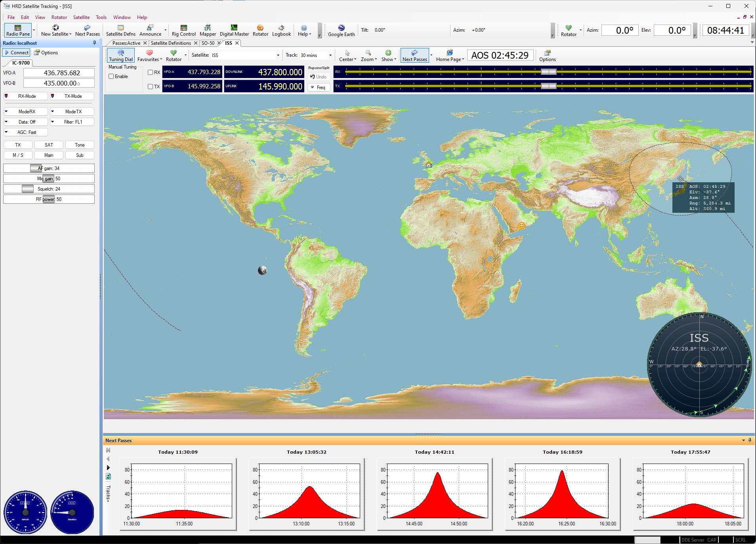Toggle the Radio Pane toolbar button
This screenshot has height=544, width=756.
click(x=18, y=30)
